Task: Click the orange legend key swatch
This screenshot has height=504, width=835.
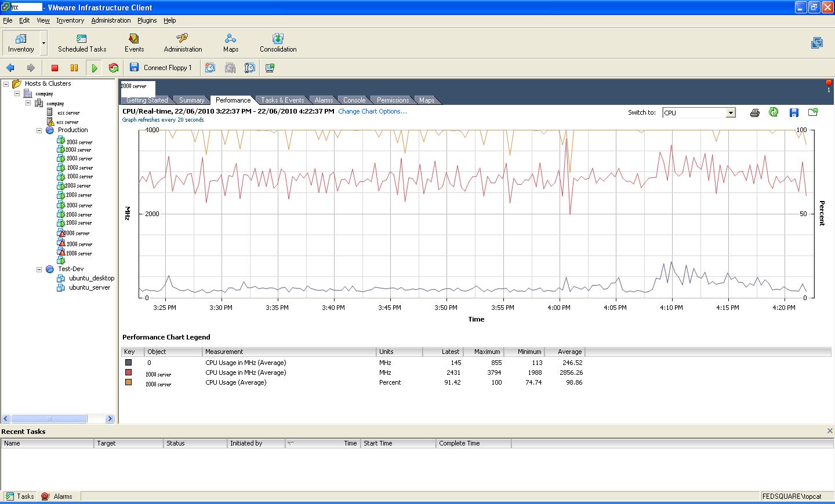Action: point(128,382)
